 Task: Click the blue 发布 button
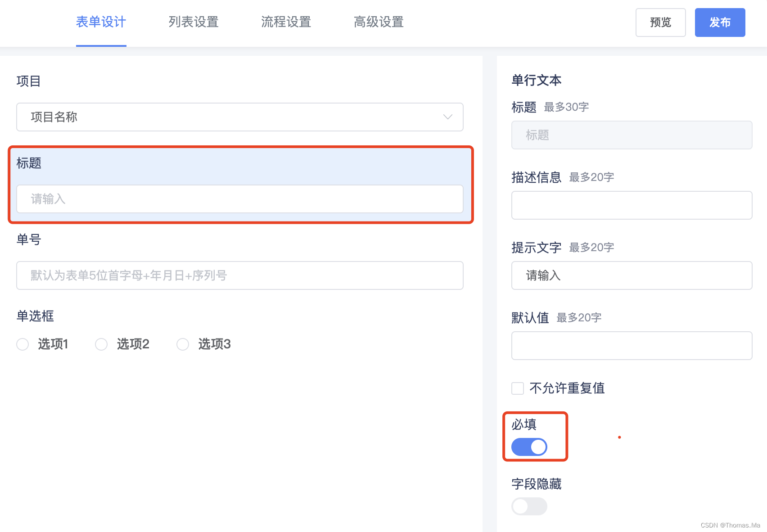point(720,23)
